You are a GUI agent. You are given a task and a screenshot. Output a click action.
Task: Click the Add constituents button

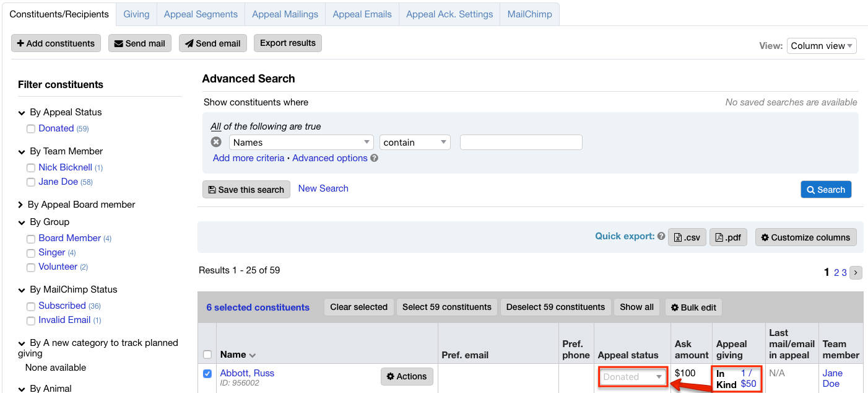tap(56, 43)
